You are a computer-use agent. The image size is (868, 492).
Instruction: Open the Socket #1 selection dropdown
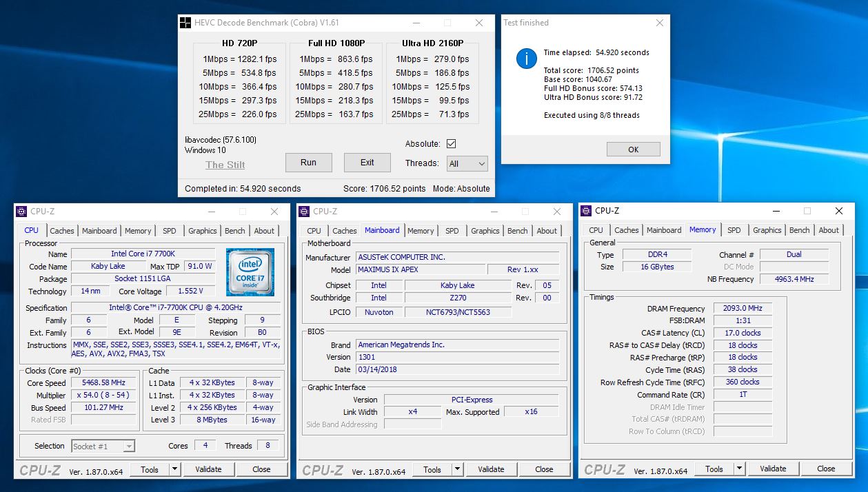103,447
